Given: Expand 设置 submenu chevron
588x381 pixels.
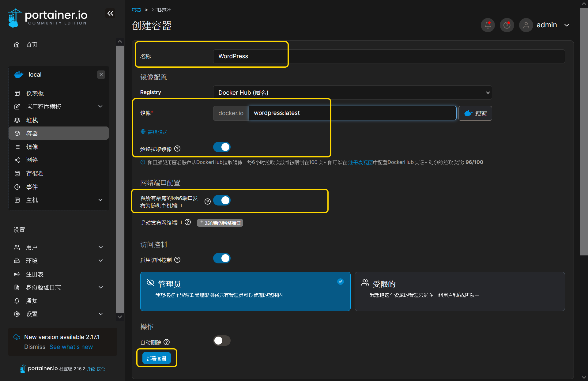Looking at the screenshot, I should [x=101, y=314].
